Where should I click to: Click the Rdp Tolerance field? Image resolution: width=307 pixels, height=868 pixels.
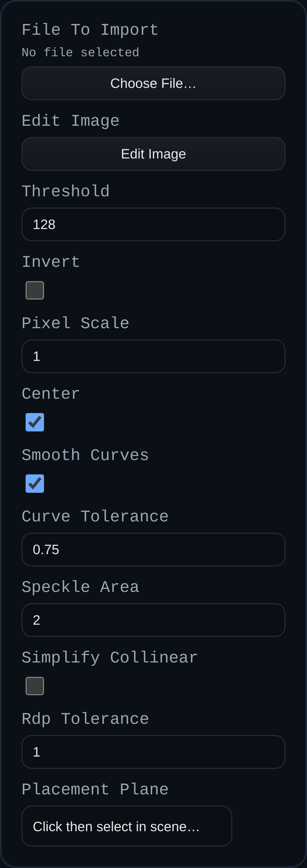pos(153,751)
